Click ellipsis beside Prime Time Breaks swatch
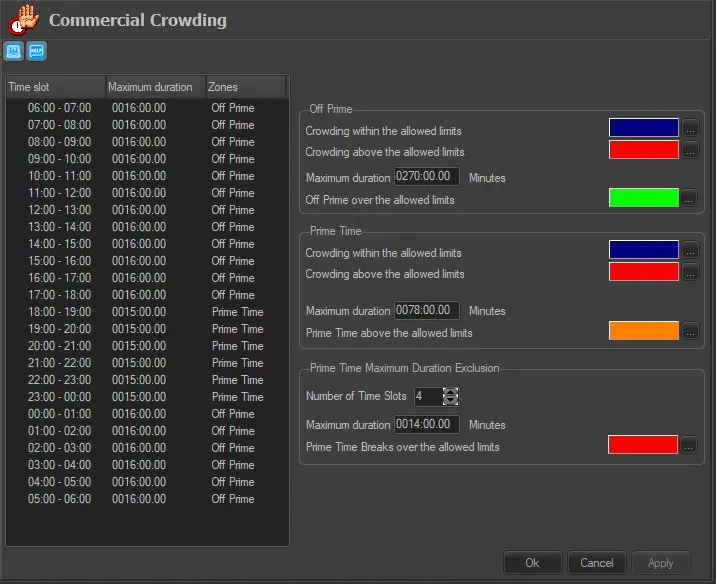The width and height of the screenshot is (716, 584). click(690, 445)
